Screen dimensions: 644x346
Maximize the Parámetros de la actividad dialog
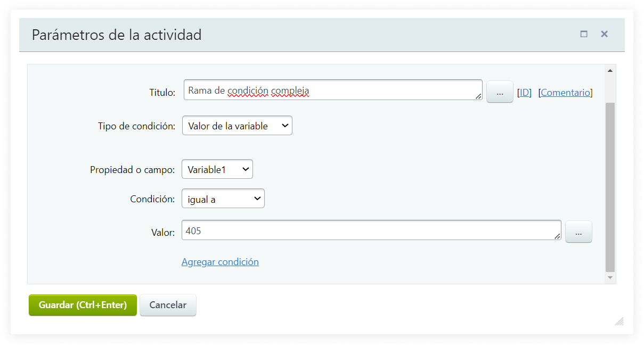[x=584, y=34]
